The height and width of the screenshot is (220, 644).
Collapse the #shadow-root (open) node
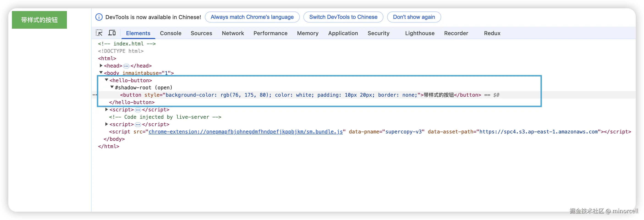pyautogui.click(x=112, y=87)
